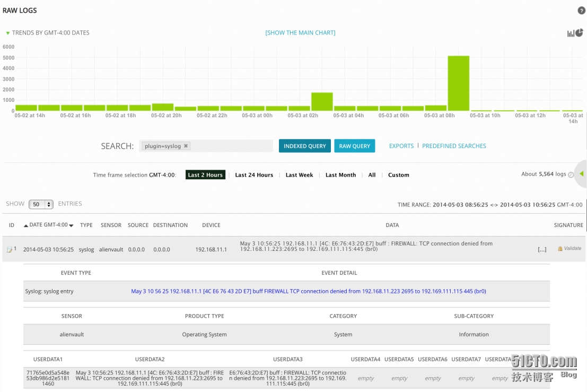This screenshot has width=587, height=392.
Task: Click the bar chart view icon
Action: 571,33
